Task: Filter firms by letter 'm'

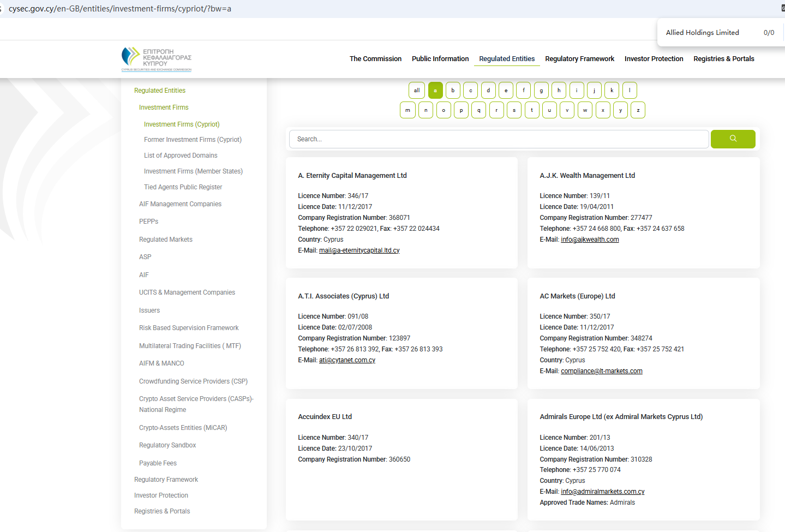Action: pyautogui.click(x=408, y=110)
